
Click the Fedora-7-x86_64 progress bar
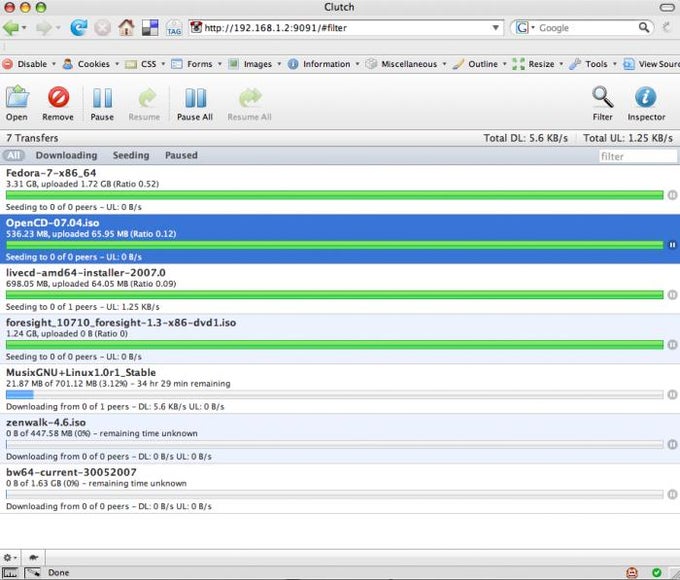[334, 195]
